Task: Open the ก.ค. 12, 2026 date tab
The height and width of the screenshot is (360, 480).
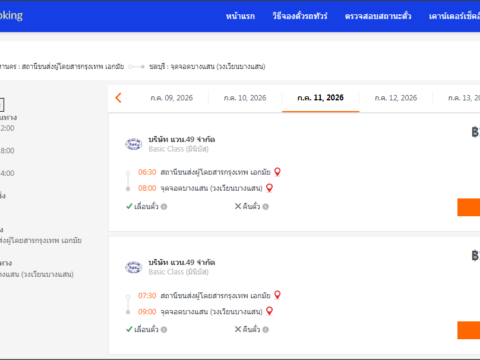Action: tap(396, 98)
